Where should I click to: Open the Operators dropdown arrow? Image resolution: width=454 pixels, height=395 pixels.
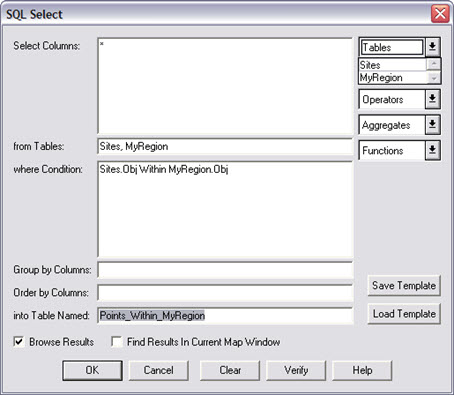[x=432, y=99]
